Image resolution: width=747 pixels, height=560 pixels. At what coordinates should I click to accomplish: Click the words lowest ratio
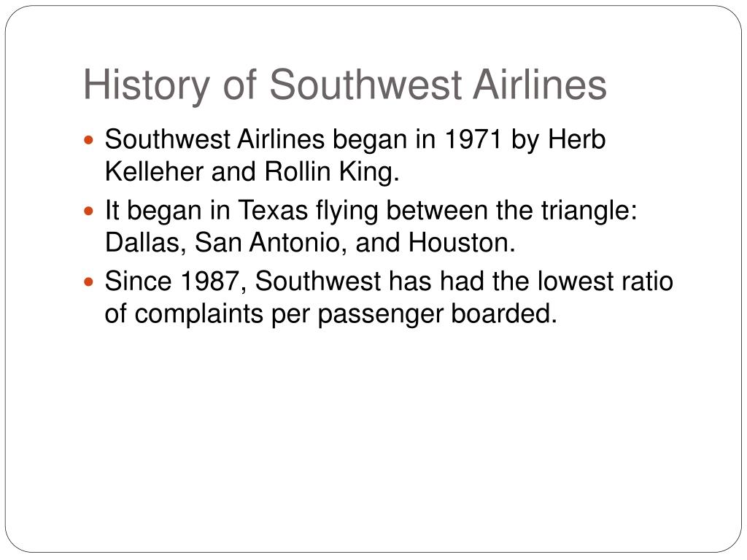tap(605, 281)
